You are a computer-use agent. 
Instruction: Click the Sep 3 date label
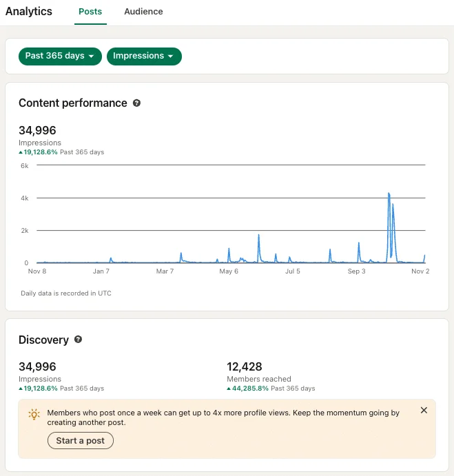(357, 271)
